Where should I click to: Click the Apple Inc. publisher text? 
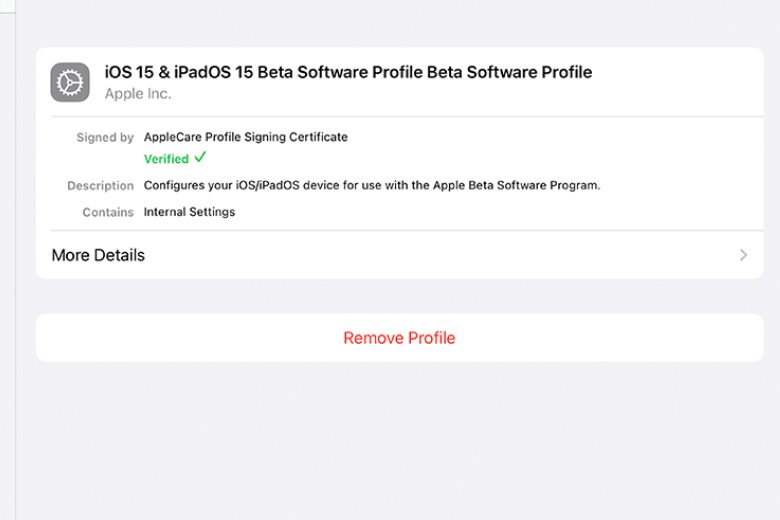[x=138, y=94]
